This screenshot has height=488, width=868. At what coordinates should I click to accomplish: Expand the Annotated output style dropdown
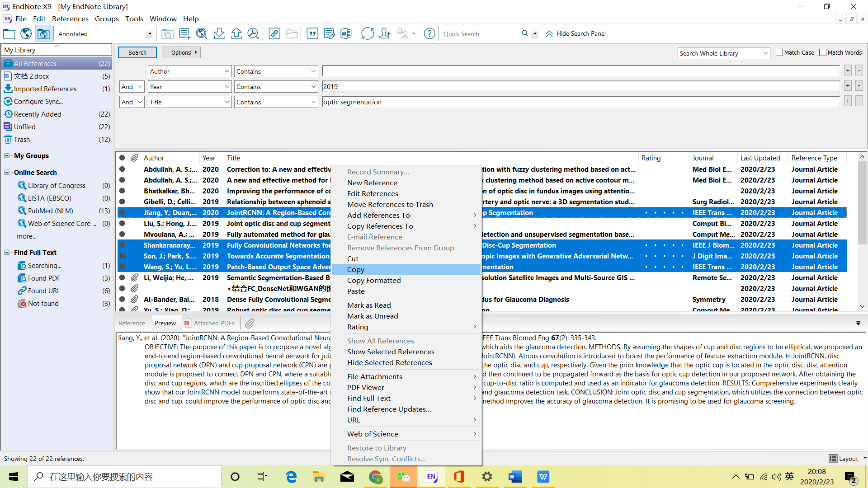(x=150, y=34)
